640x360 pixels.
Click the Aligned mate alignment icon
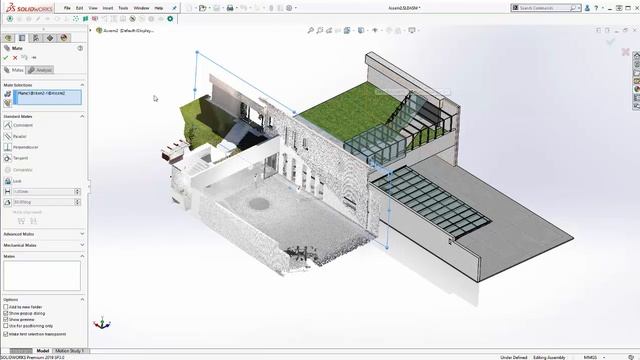point(21,221)
